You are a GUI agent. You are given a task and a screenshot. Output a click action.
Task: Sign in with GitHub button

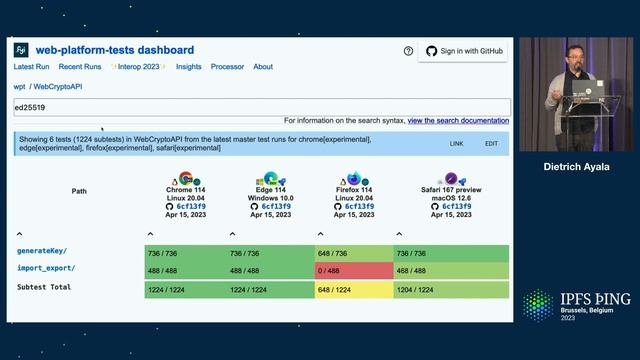(463, 51)
